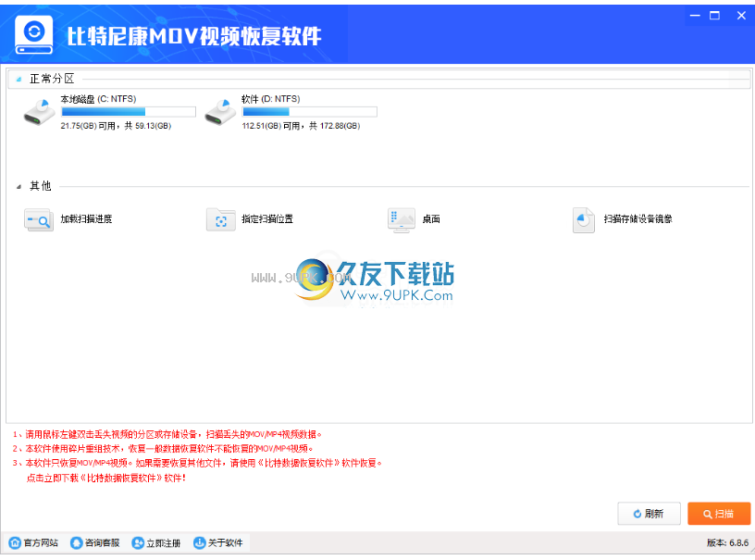755x560 pixels.
Task: Click the 刷新 refresh button
Action: (650, 514)
